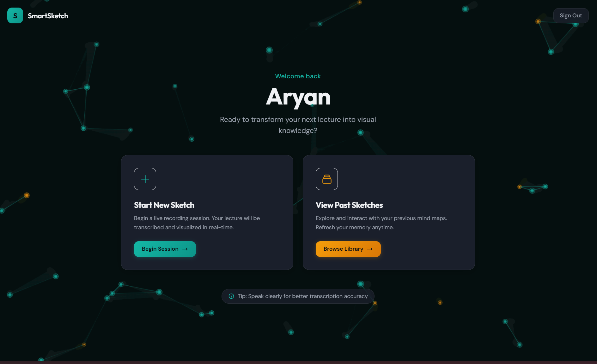Begin a new recording session
Screen dimensions: 597x364
tap(165, 249)
